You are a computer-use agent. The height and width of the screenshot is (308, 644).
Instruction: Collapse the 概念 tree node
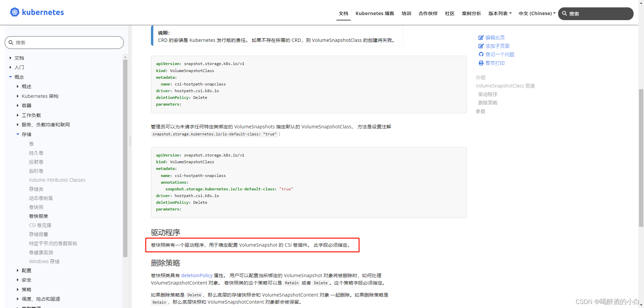point(10,77)
